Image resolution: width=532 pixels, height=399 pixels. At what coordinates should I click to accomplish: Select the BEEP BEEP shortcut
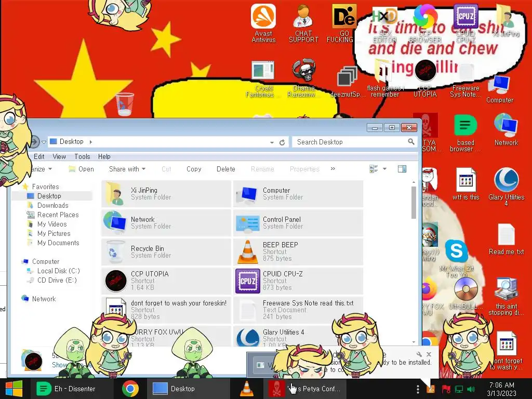tap(298, 252)
